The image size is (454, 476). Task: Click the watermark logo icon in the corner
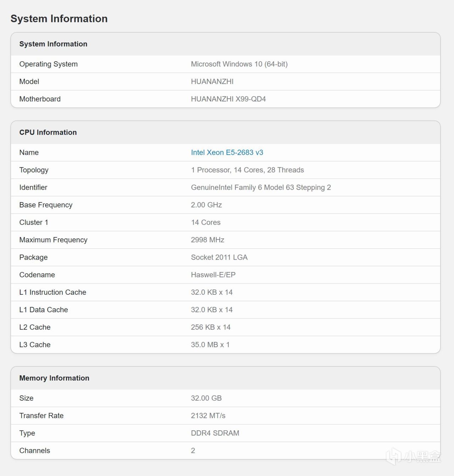click(x=393, y=456)
